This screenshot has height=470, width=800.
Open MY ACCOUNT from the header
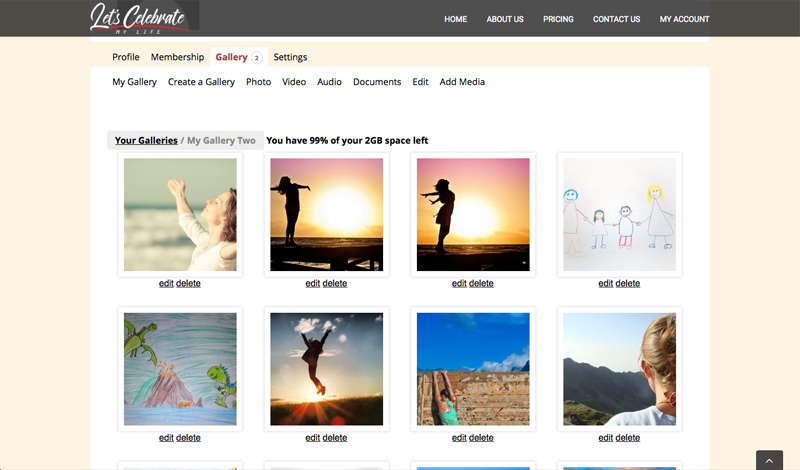(684, 19)
